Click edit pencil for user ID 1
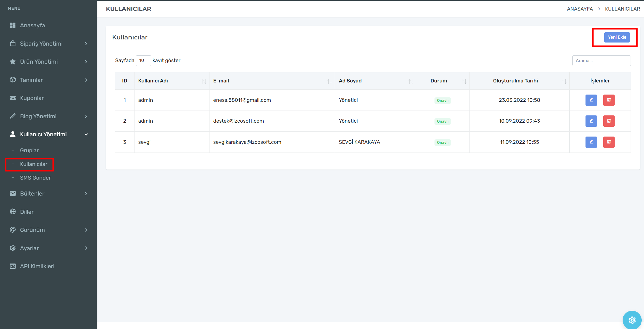 coord(591,100)
